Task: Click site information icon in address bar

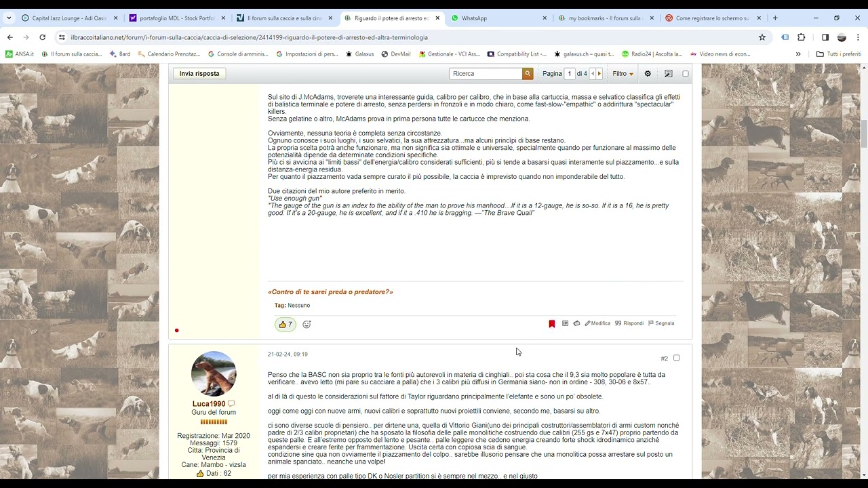Action: [x=62, y=37]
